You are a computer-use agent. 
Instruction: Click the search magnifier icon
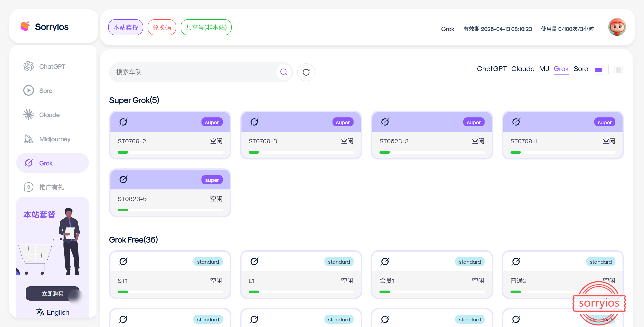coord(284,72)
